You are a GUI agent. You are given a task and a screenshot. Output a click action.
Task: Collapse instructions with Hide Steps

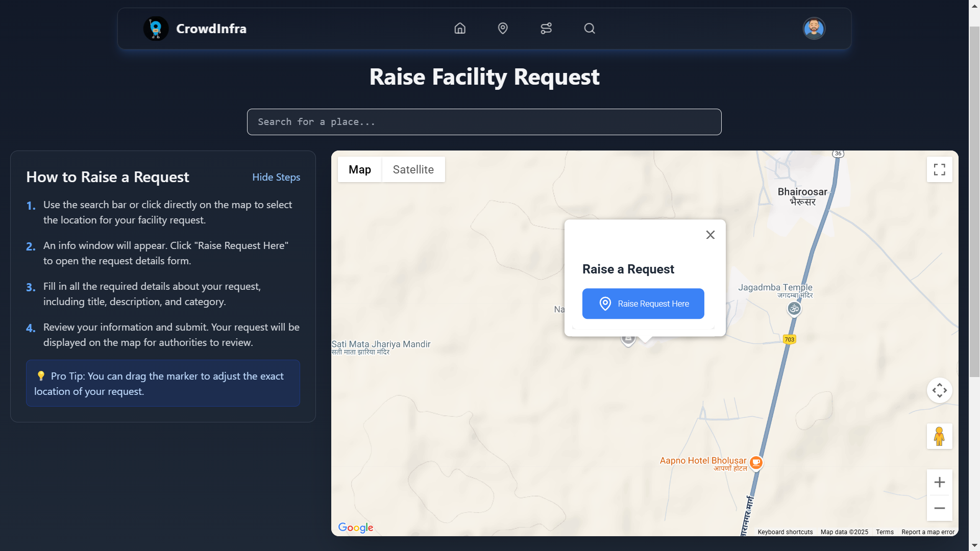pyautogui.click(x=276, y=177)
